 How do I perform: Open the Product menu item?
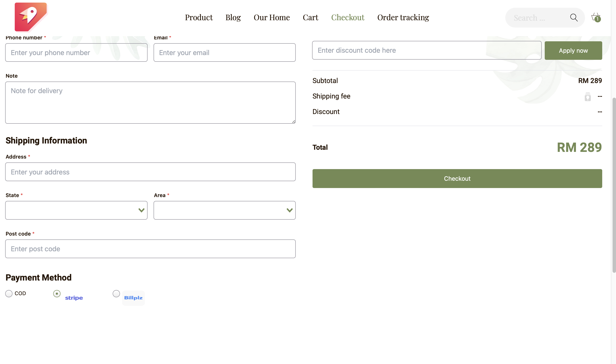click(199, 17)
